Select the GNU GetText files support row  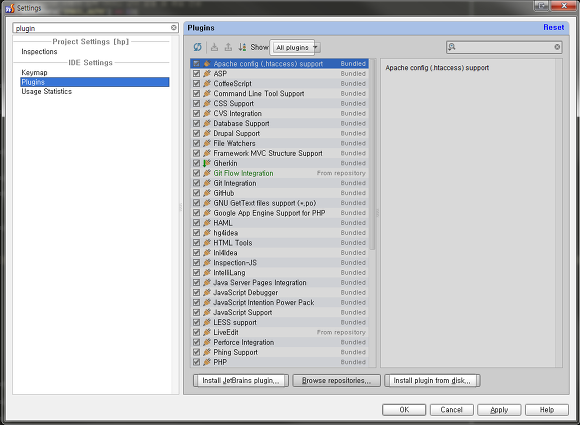[x=280, y=203]
